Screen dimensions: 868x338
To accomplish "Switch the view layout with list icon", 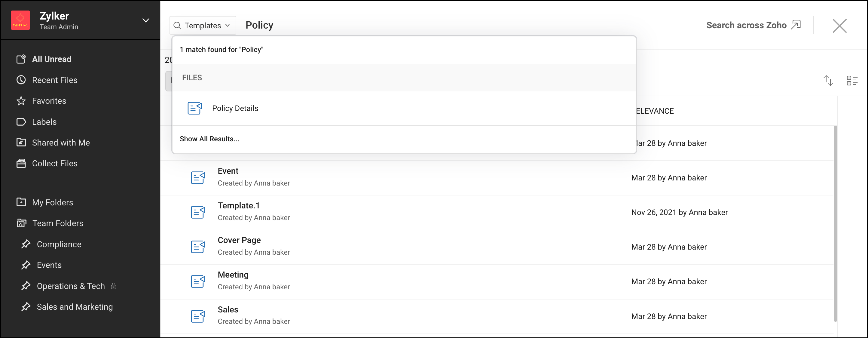I will pyautogui.click(x=852, y=81).
